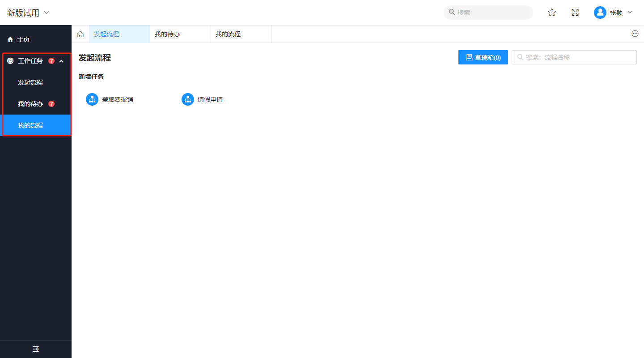The image size is (644, 358).
Task: Open 我的待办 in the sidebar
Action: 30,104
